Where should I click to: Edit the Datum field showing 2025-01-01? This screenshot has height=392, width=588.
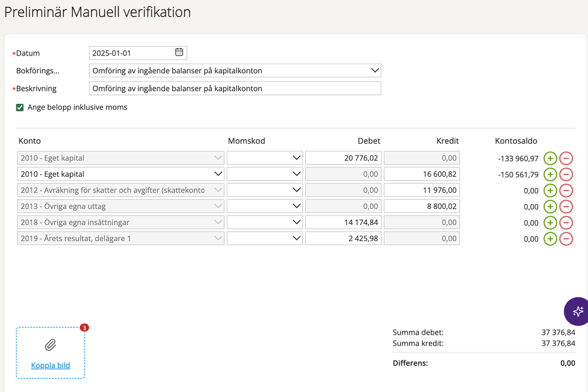click(x=131, y=53)
